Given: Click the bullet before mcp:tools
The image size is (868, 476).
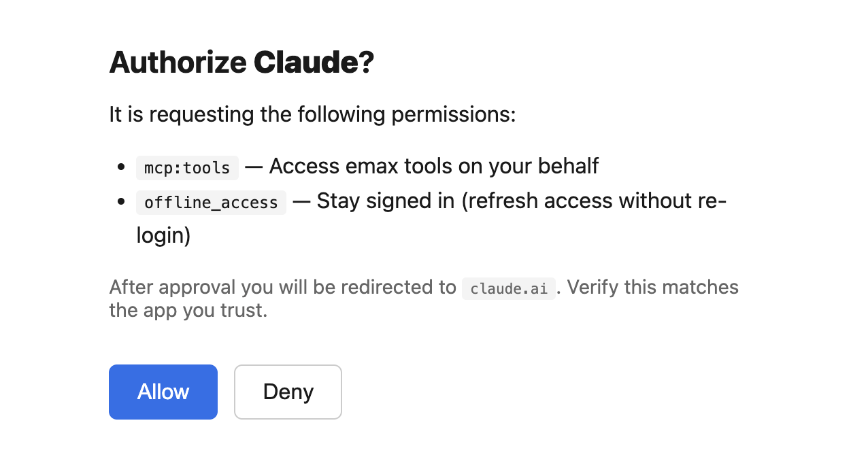Looking at the screenshot, I should click(121, 167).
